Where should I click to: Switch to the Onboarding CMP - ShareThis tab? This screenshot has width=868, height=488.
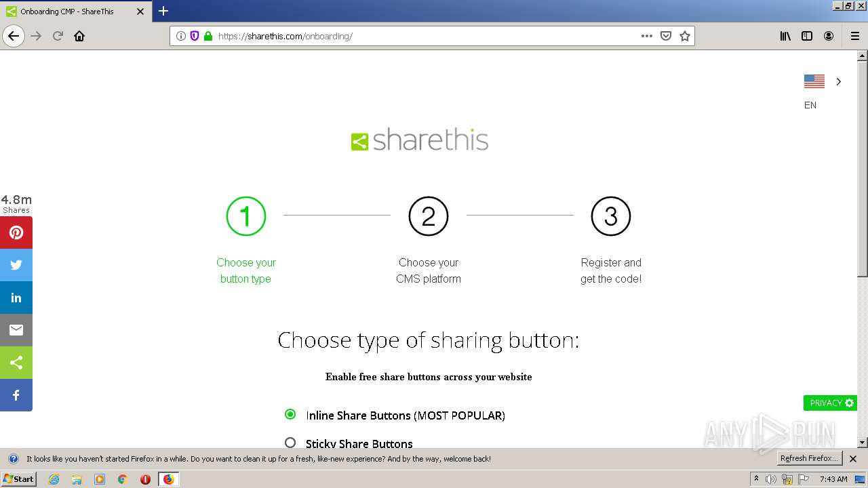tap(75, 12)
